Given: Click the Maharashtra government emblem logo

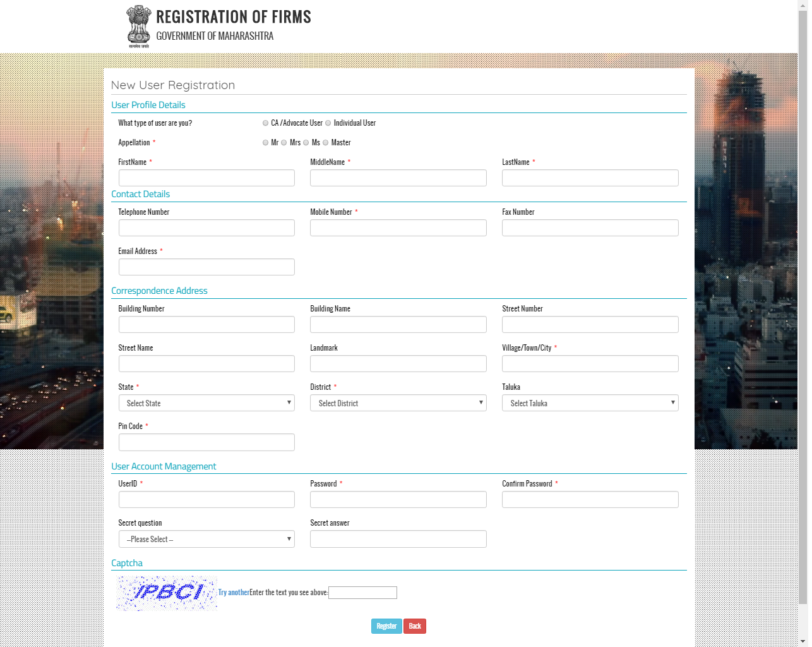Looking at the screenshot, I should click(x=139, y=27).
